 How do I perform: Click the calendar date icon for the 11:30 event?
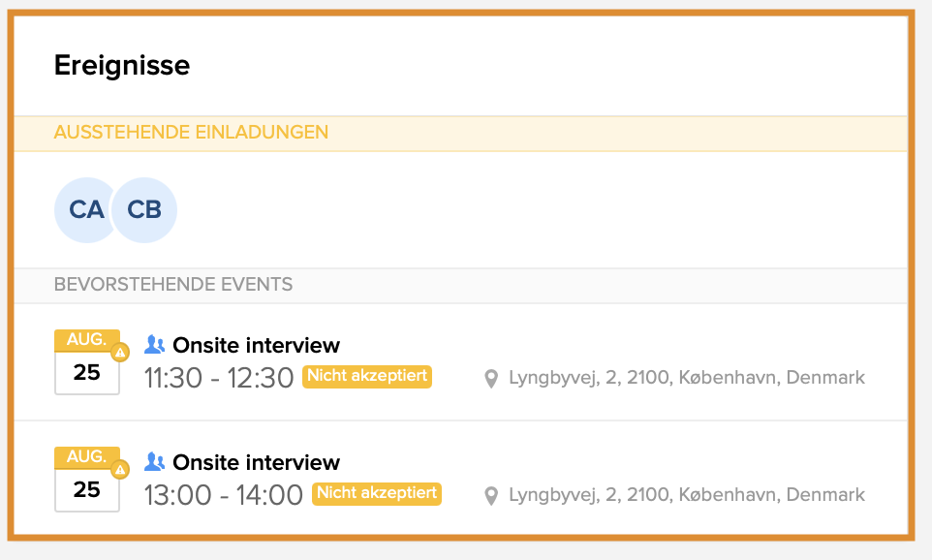pos(86,362)
